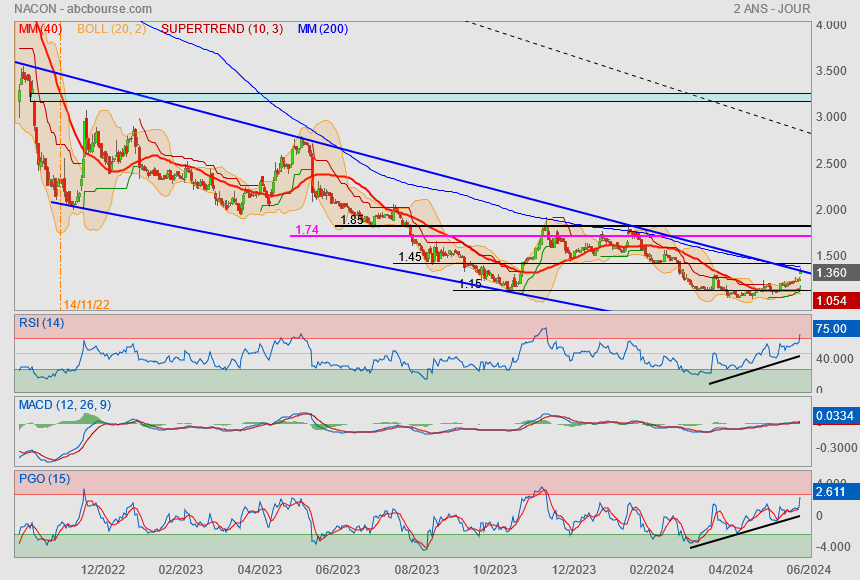This screenshot has width=860, height=580.
Task: Click the 14/11/22 date marker label
Action: [x=86, y=305]
